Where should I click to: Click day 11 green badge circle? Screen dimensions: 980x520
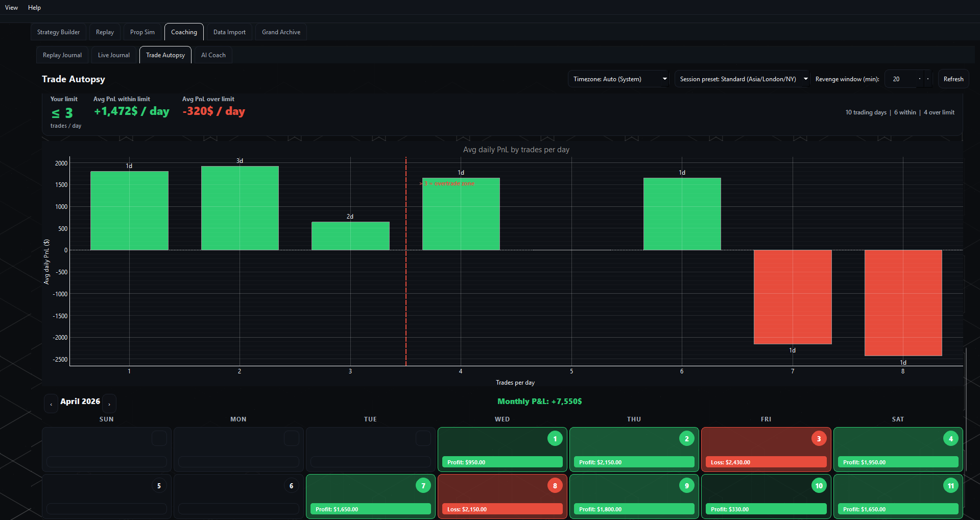(x=950, y=486)
